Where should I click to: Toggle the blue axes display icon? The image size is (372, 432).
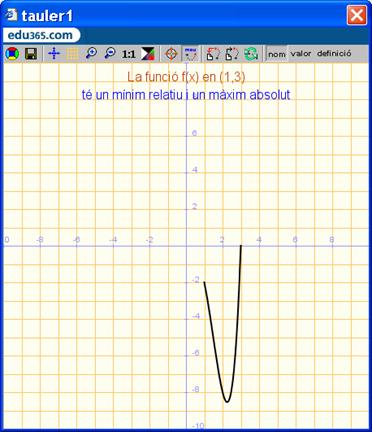[x=54, y=54]
